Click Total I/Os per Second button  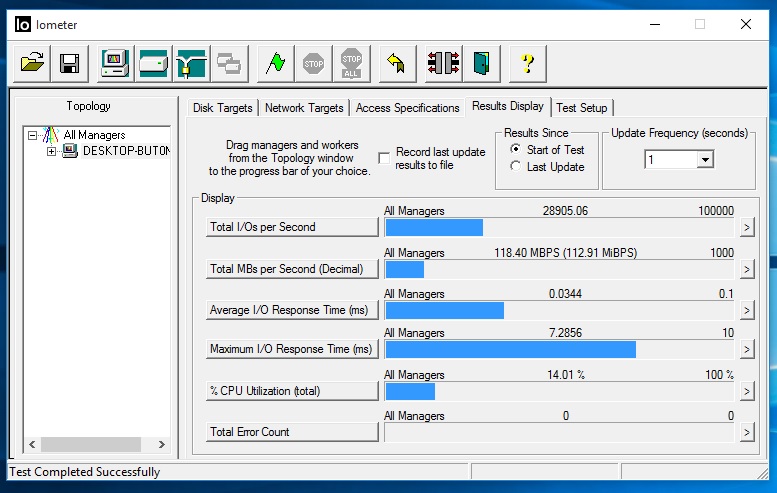point(292,227)
